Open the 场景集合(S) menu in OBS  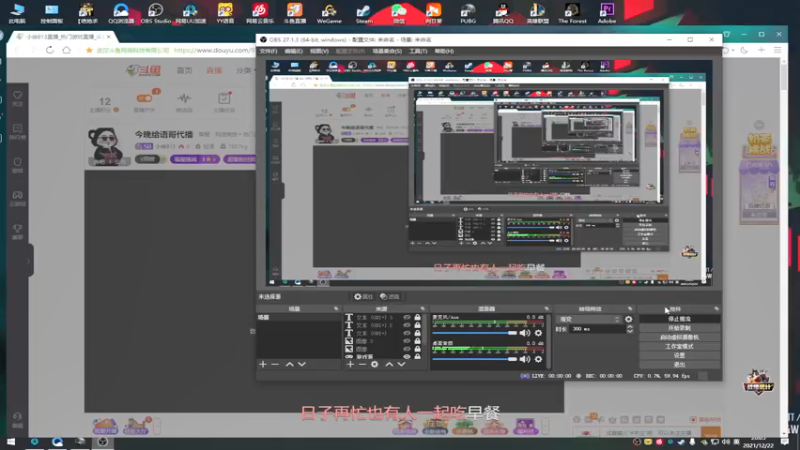387,51
